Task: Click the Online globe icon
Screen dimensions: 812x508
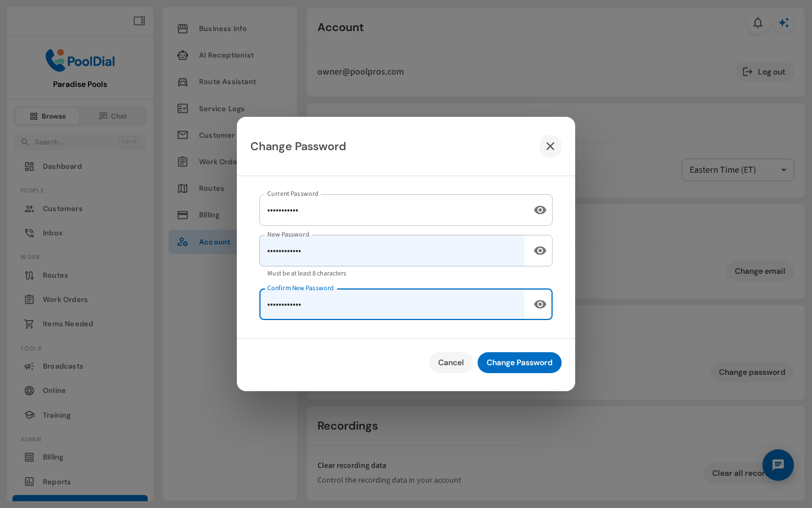Action: tap(29, 391)
